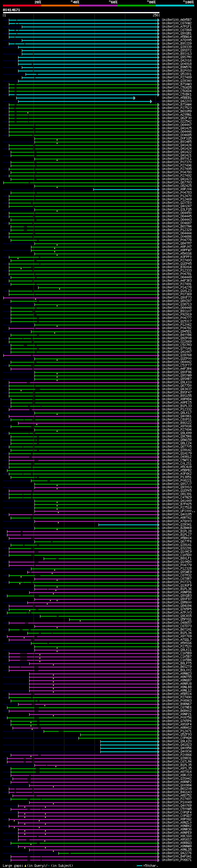Screen dimensions: 197x868
Task: Click the cyan ~100% identity legend segment
Action: pos(175,6)
